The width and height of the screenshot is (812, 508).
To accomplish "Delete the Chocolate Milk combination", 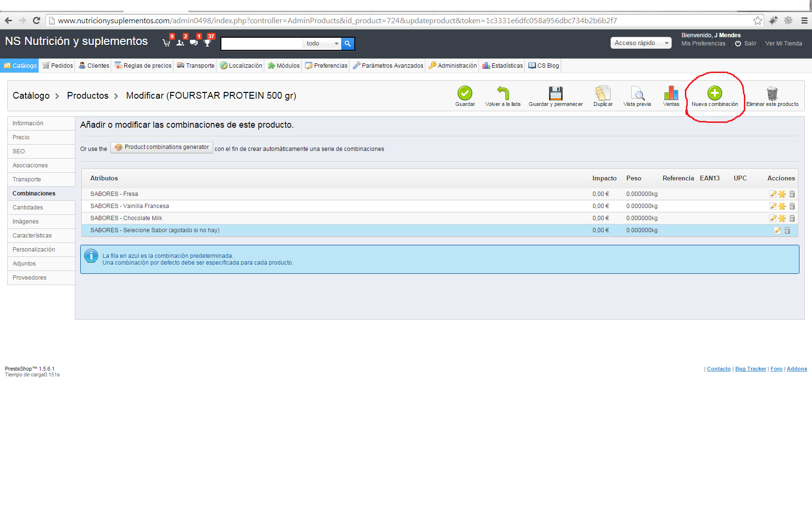I will (x=792, y=218).
